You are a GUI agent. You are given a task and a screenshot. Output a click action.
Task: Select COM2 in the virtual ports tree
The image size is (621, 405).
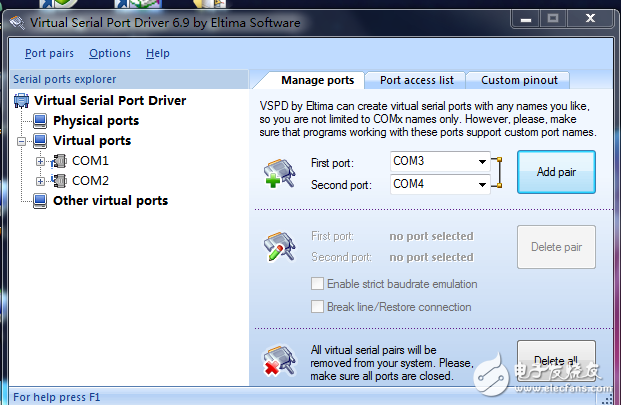[90, 181]
